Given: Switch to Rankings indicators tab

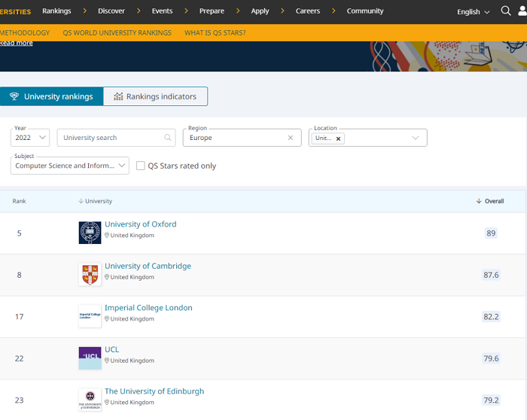Looking at the screenshot, I should [x=155, y=96].
